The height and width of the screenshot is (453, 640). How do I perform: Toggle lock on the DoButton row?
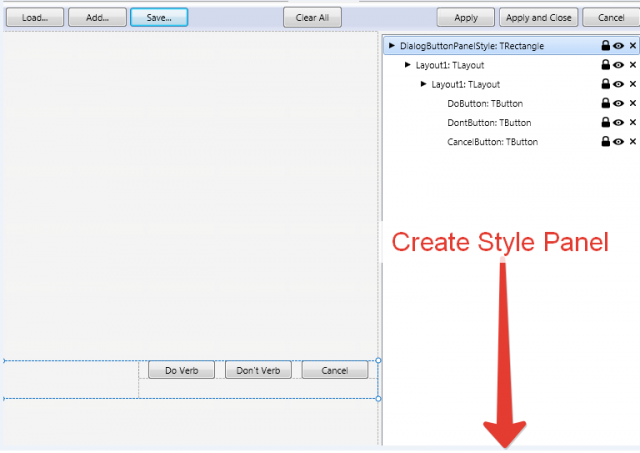click(606, 103)
